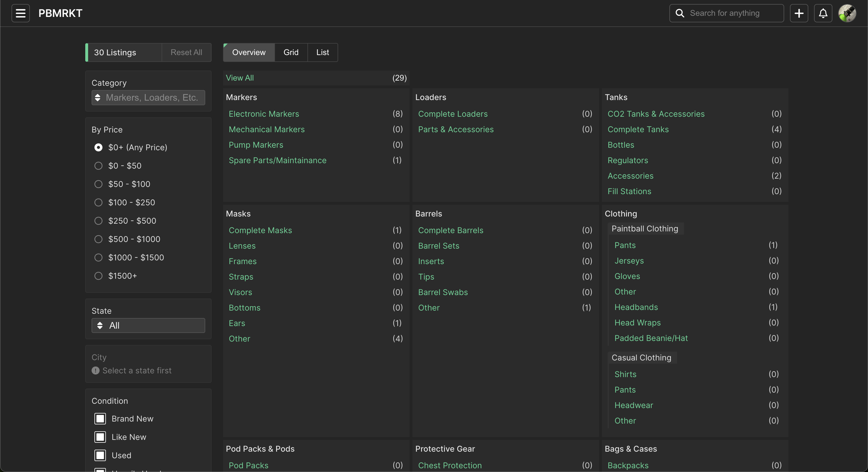Open Barrel Swabs category
Screen dimensions: 868x472
(443, 292)
